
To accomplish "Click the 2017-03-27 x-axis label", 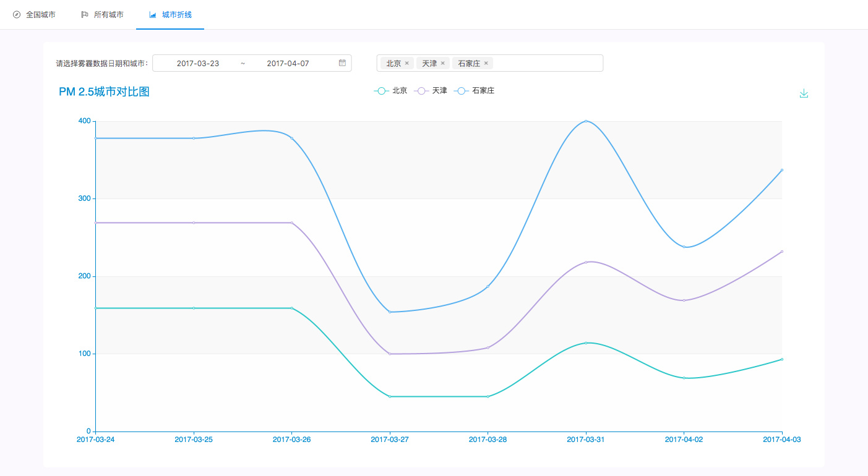I will tap(390, 440).
